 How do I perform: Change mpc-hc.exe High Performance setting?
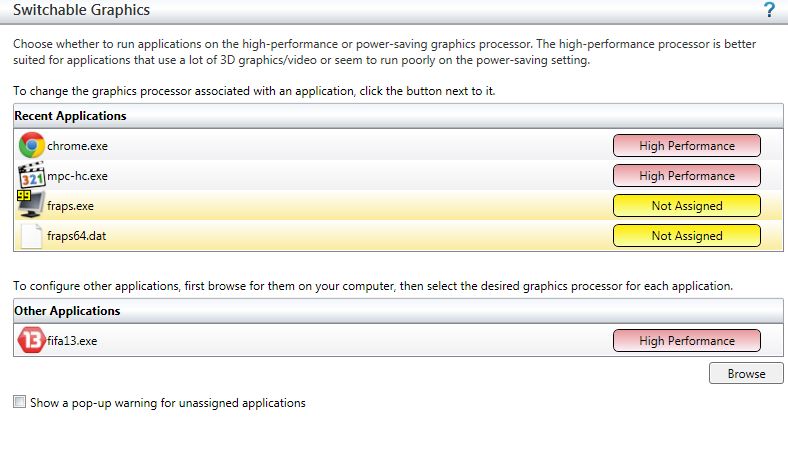click(x=686, y=176)
